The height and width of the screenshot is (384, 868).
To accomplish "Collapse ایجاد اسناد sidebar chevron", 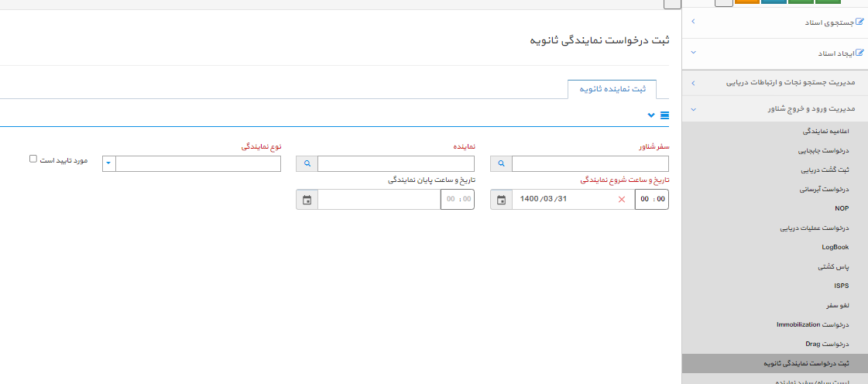I will pyautogui.click(x=693, y=53).
